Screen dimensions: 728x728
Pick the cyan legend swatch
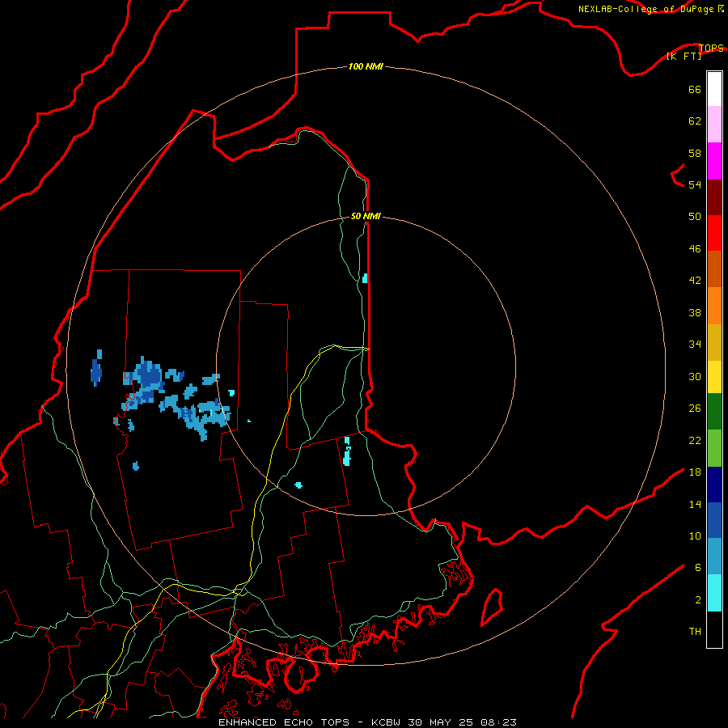(x=714, y=593)
